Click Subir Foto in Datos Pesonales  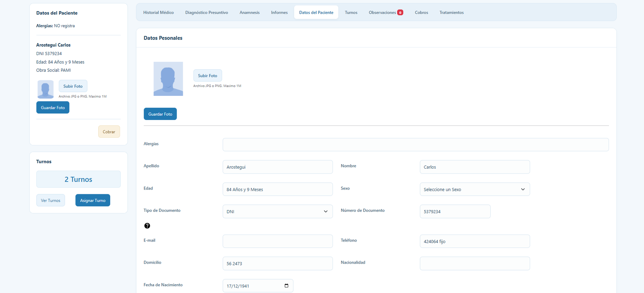(x=208, y=76)
